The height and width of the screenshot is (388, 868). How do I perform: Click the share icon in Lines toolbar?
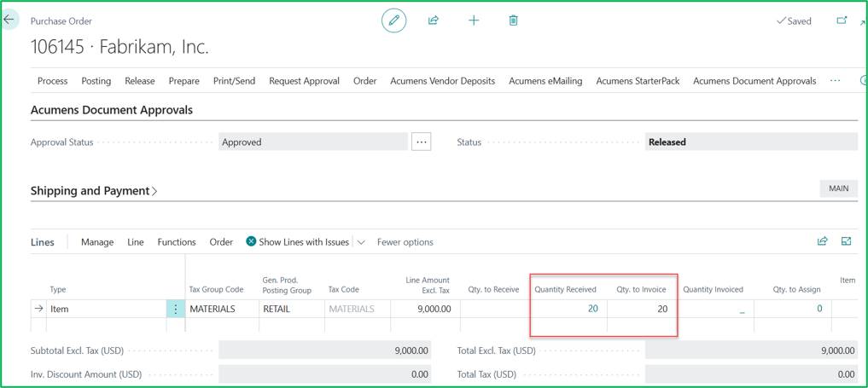coord(823,241)
